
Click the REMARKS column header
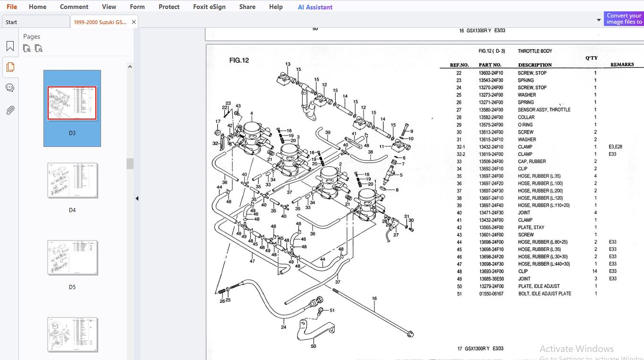pos(622,65)
